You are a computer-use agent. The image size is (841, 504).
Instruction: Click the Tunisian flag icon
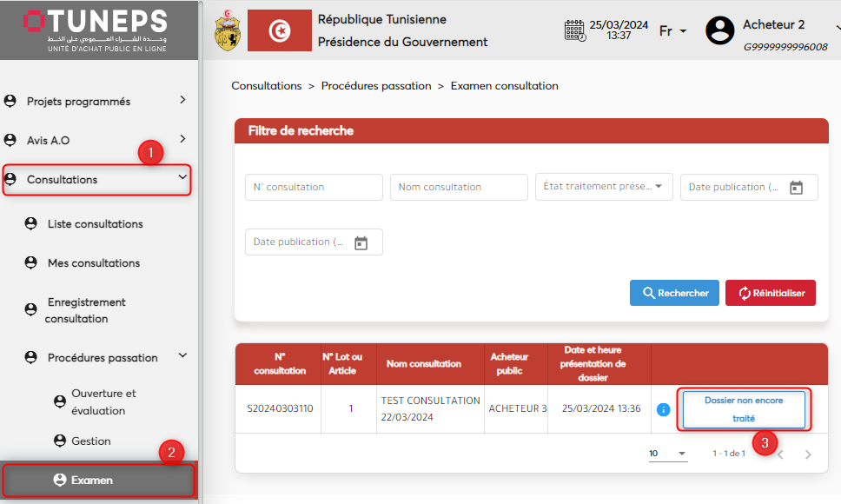(x=279, y=30)
